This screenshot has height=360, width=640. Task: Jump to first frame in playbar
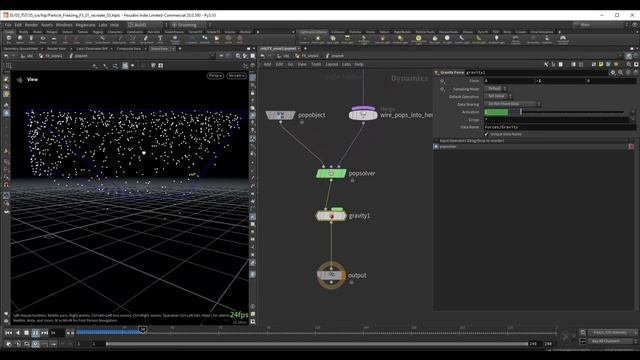[x=9, y=333]
